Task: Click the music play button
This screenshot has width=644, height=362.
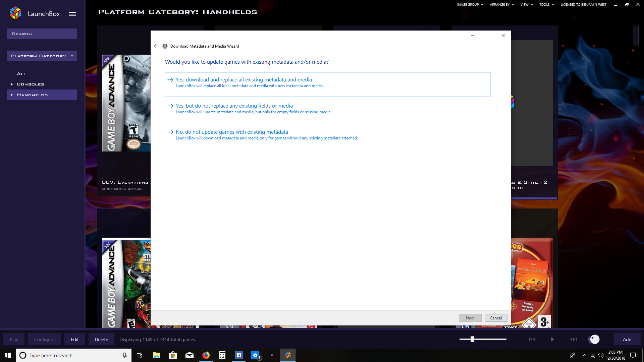Action: pyautogui.click(x=552, y=339)
